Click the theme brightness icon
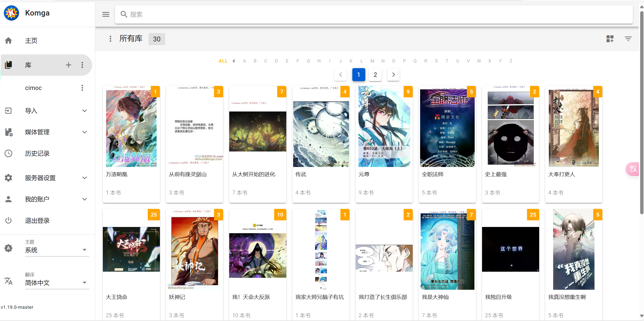Image resolution: width=644 pixels, height=321 pixels. click(x=8, y=248)
